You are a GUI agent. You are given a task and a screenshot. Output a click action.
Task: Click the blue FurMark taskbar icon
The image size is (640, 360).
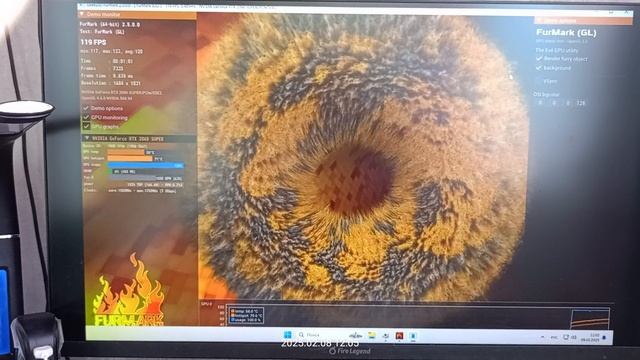[x=413, y=336]
